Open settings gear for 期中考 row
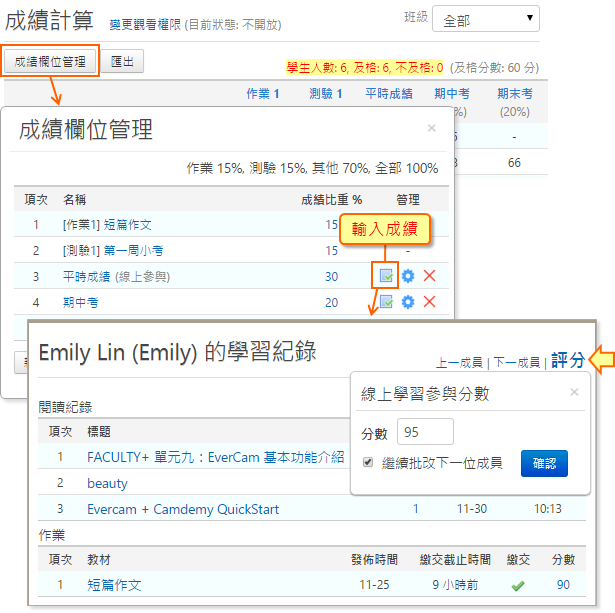Screen dimensions: 615x613 click(408, 302)
